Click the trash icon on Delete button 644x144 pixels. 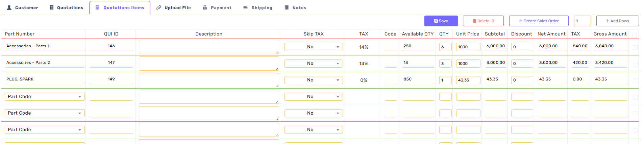[474, 21]
